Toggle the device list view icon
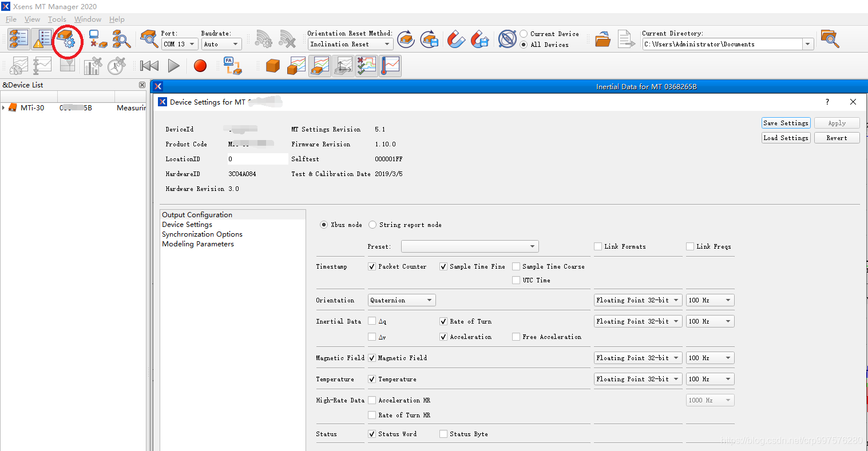868x451 pixels. [18, 39]
